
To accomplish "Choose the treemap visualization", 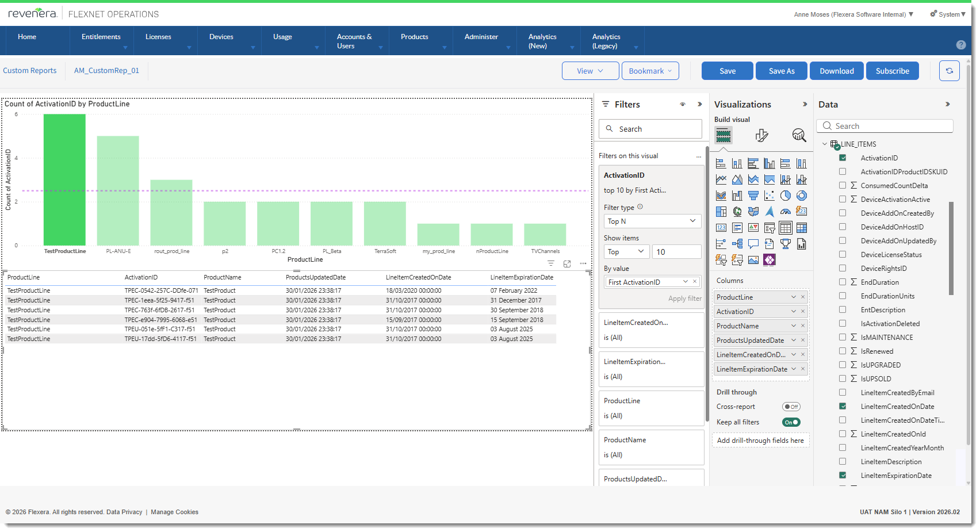I will point(721,212).
